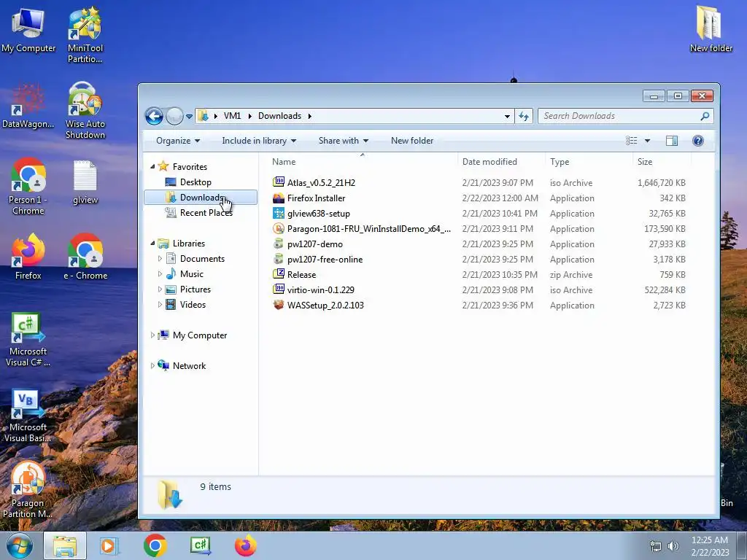The width and height of the screenshot is (747, 560).
Task: Click Windows Explorer taskbar button
Action: [x=65, y=545]
